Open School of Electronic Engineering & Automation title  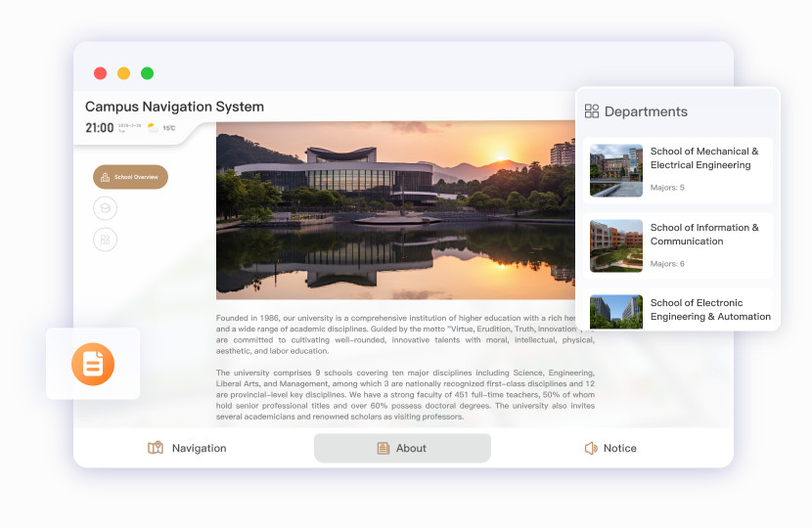pos(710,310)
